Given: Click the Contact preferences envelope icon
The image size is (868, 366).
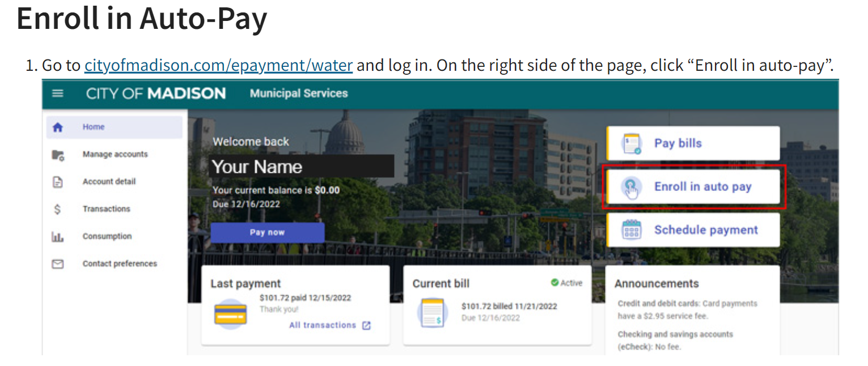Looking at the screenshot, I should coord(57,264).
